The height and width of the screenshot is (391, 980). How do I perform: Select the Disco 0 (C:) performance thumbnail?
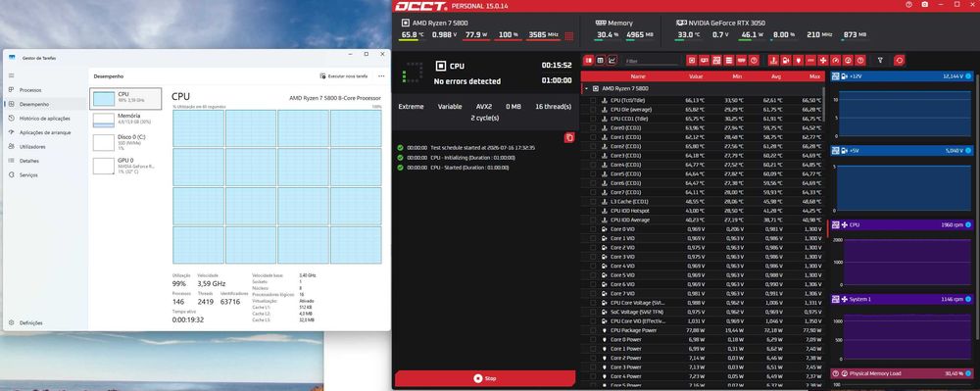coord(125,142)
